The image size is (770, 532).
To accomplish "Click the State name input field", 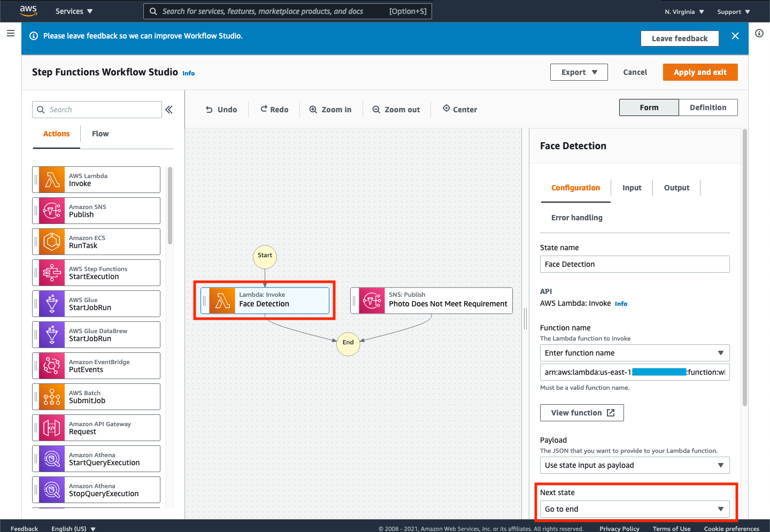I will [x=635, y=264].
